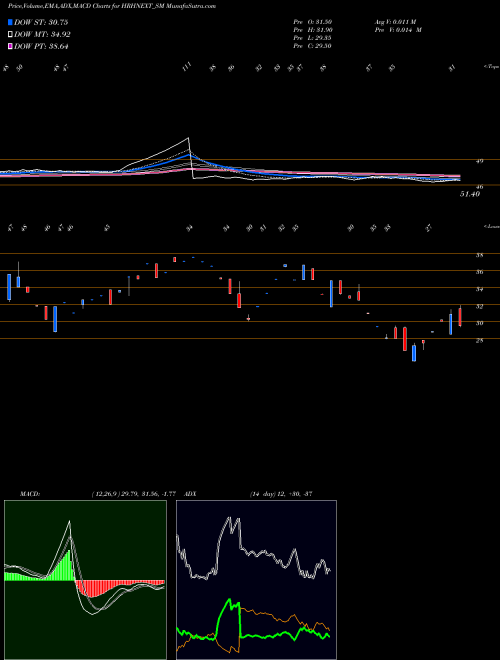The image size is (500, 660).
Task: Click the 'Pre V: 0.014 M' value
Action: [398, 30]
